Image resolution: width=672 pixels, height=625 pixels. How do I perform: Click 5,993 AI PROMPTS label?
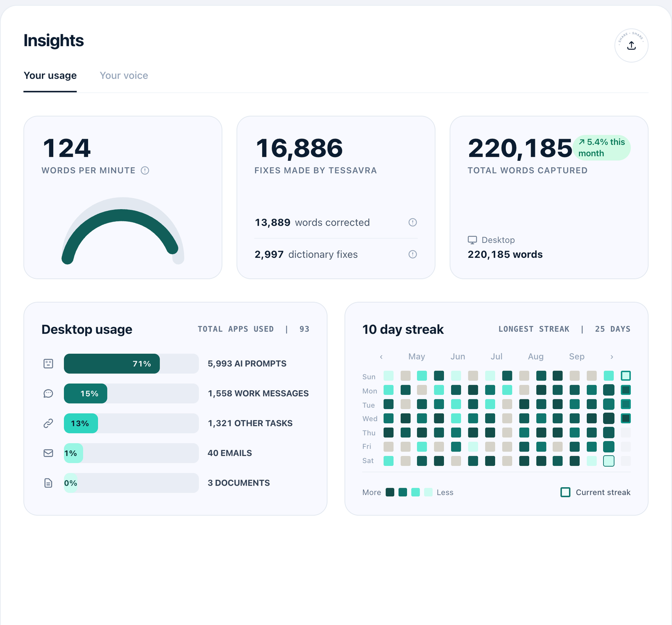[x=247, y=364]
